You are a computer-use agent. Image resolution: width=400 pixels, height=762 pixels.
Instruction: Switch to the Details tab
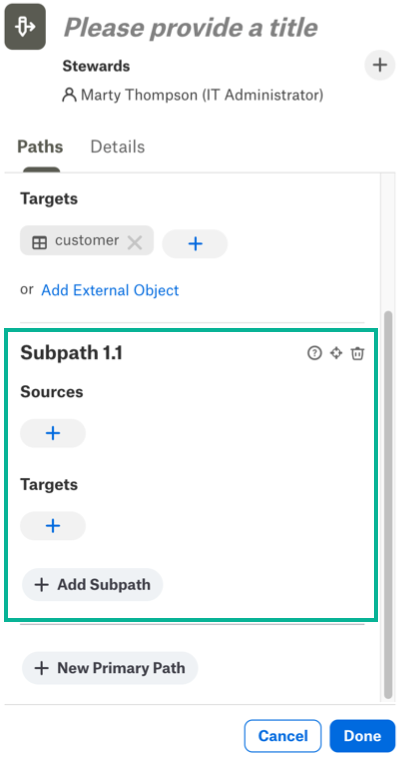click(118, 147)
